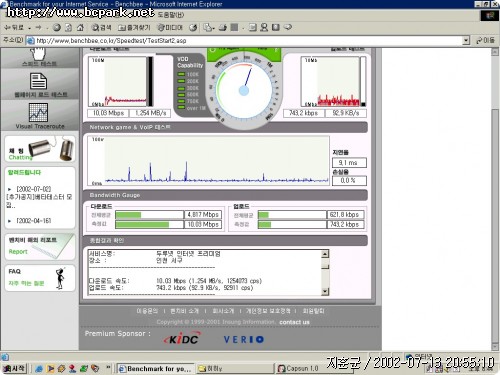Screen dimensions: 500x375
Task: Select the web page load test document icon
Action: click(38, 81)
